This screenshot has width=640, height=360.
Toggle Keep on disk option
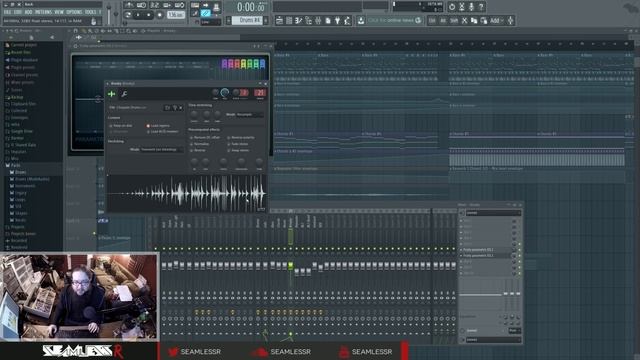click(x=121, y=126)
